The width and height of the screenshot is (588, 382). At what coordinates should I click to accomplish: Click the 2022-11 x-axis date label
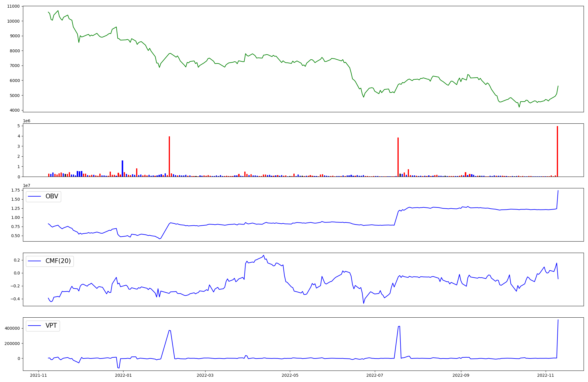click(546, 375)
